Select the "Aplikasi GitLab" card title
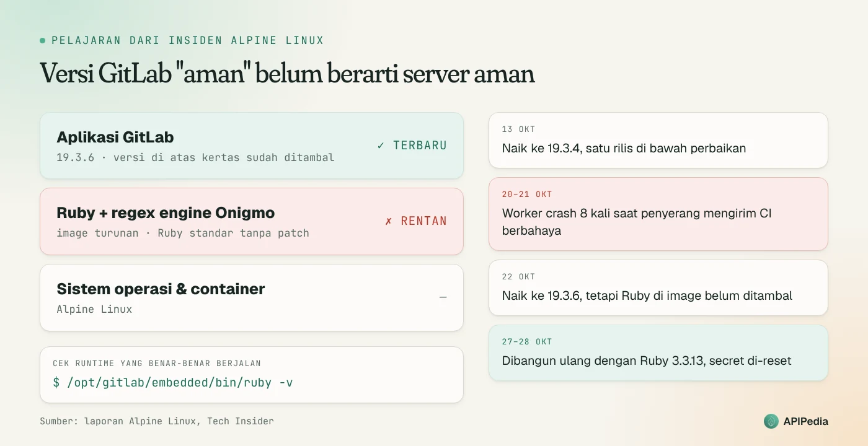The width and height of the screenshot is (868, 446). (x=115, y=137)
